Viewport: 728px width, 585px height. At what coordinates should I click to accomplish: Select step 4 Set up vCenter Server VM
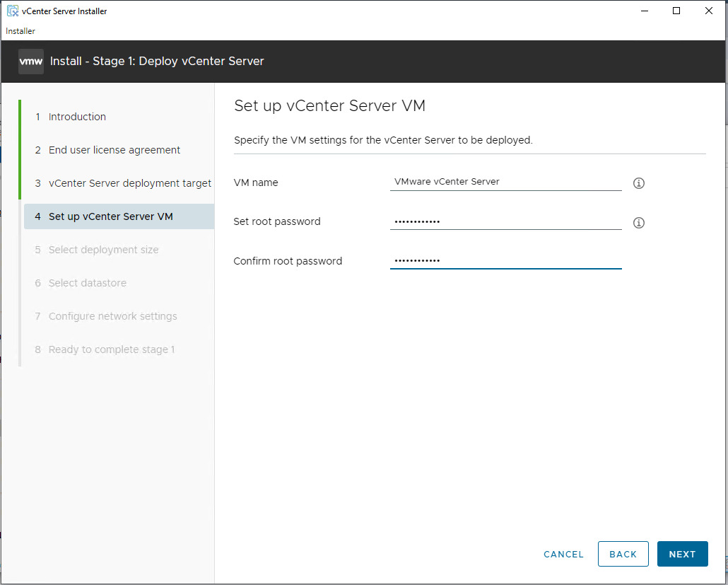point(119,216)
